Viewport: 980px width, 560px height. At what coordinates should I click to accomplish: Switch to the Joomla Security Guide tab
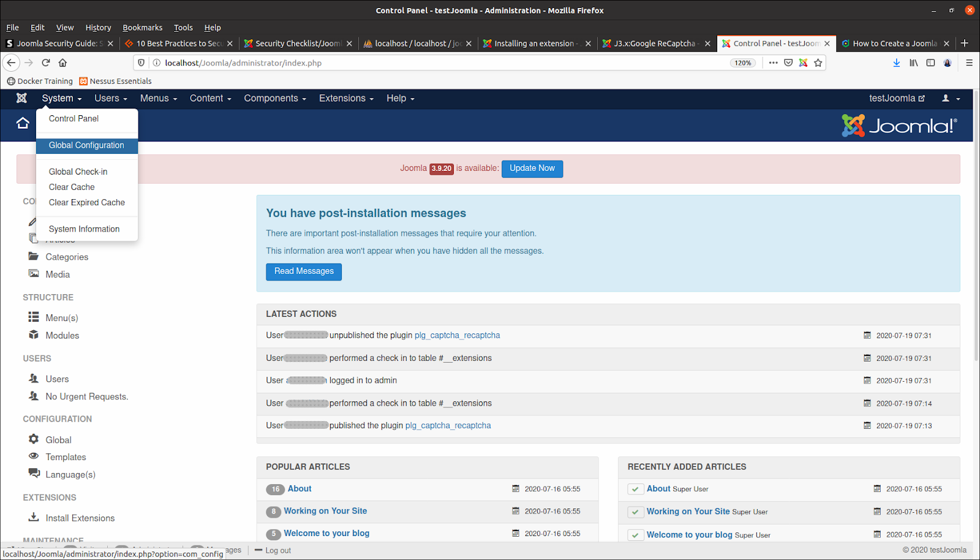59,43
